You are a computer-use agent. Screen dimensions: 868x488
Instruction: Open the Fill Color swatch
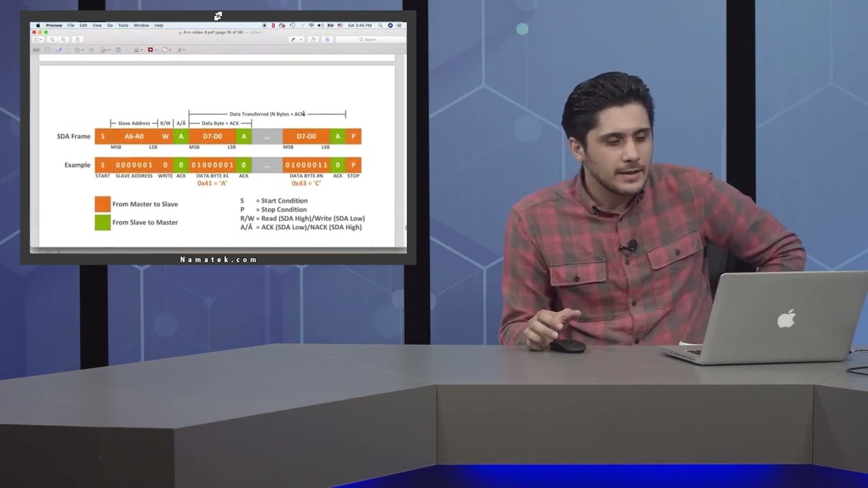(165, 50)
